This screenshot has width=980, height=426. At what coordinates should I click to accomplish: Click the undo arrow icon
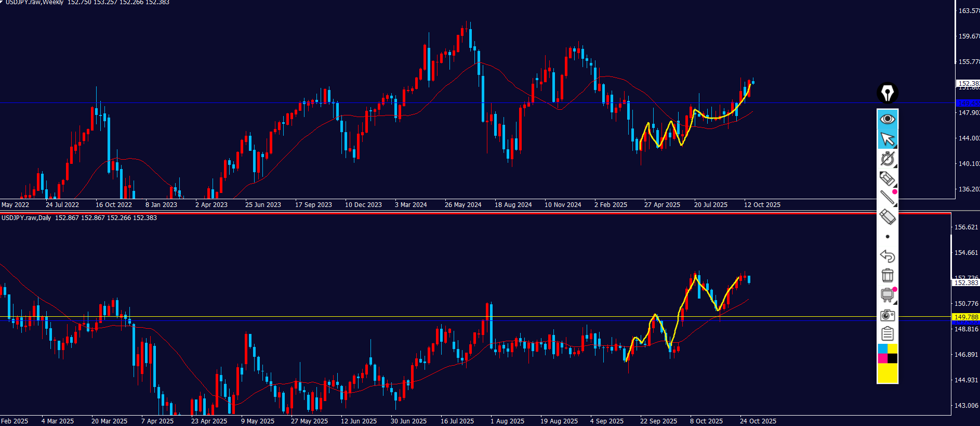(888, 256)
